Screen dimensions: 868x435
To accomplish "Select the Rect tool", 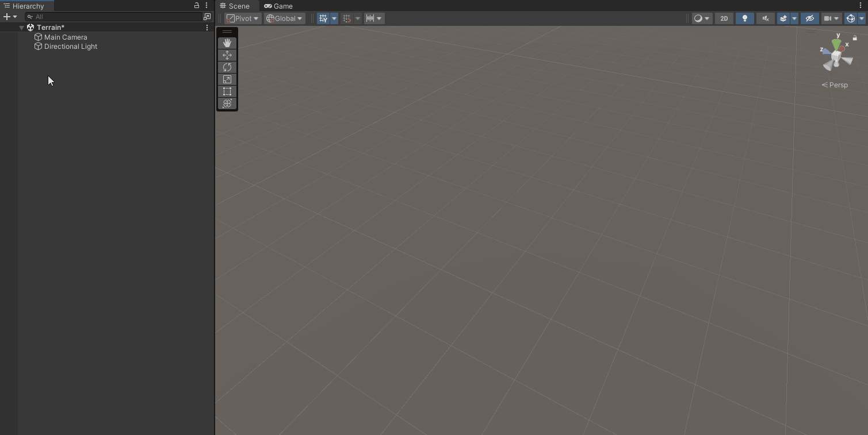I will tap(227, 91).
